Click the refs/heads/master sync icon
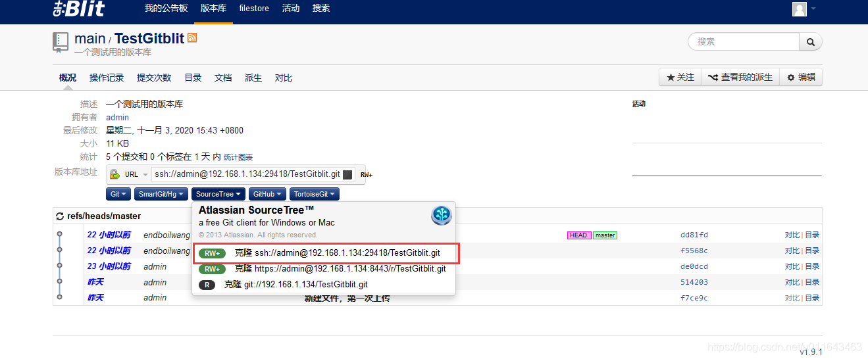 pos(60,216)
